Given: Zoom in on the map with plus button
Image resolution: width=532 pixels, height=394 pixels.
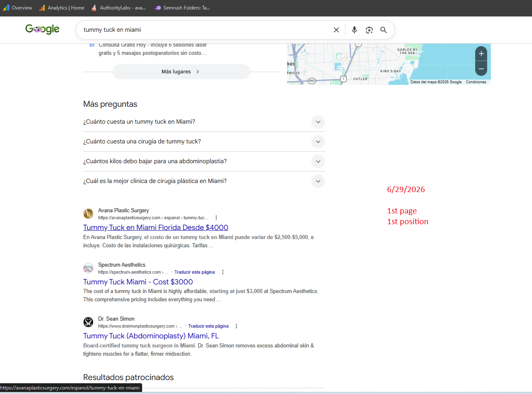Looking at the screenshot, I should pos(481,54).
